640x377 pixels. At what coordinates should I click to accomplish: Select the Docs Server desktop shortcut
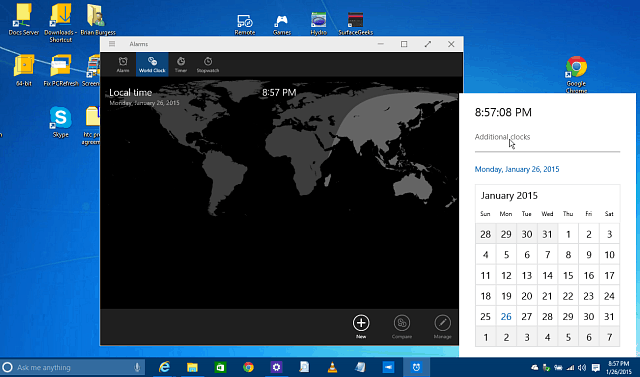click(24, 19)
